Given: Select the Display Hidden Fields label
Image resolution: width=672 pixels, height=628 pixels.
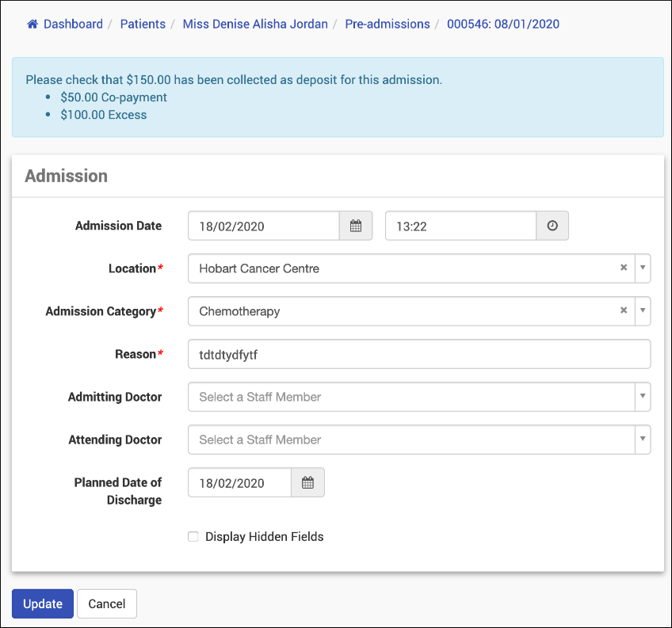Looking at the screenshot, I should pos(265,537).
